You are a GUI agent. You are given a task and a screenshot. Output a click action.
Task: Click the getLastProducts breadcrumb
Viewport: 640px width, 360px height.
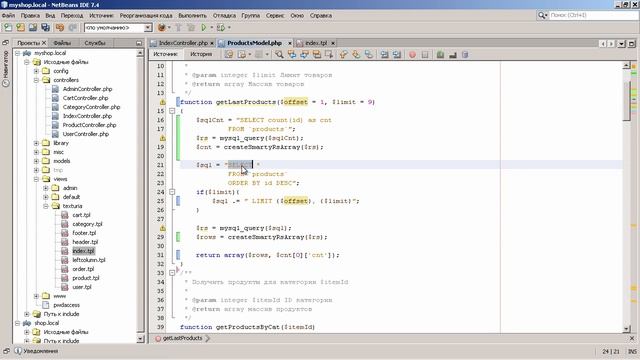[x=182, y=338]
